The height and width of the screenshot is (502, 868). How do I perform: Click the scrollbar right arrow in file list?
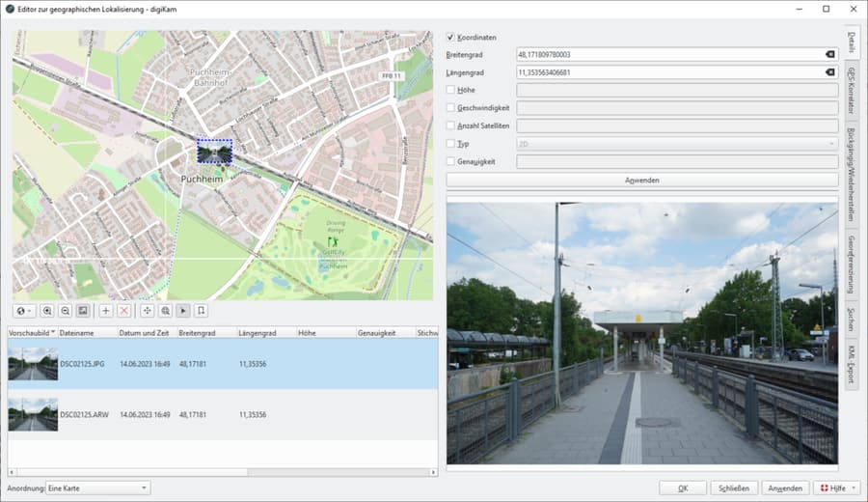point(433,472)
